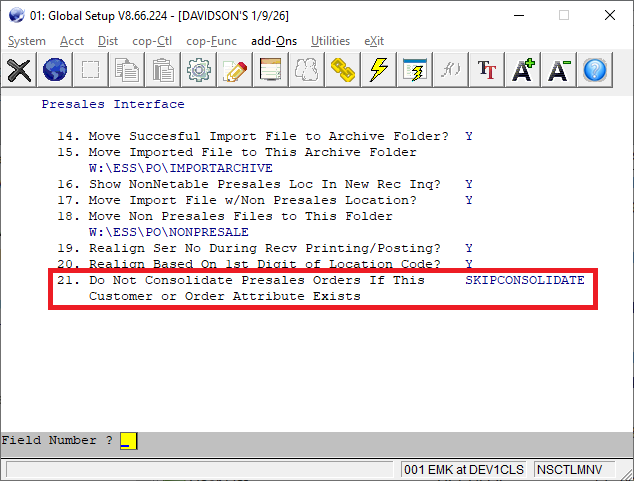Open the font type TT icon

[x=487, y=70]
